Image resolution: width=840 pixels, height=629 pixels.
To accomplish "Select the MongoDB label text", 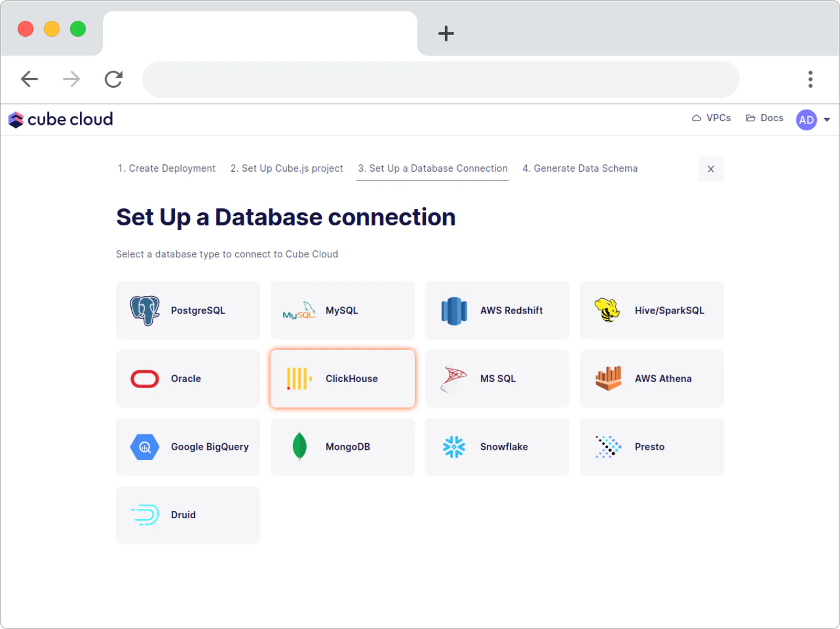I will (348, 447).
